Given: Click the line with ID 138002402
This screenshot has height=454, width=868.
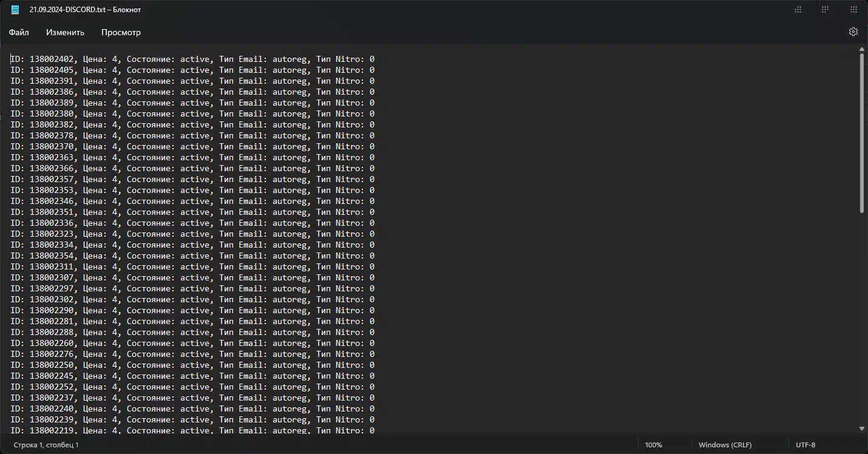Looking at the screenshot, I should (192, 59).
